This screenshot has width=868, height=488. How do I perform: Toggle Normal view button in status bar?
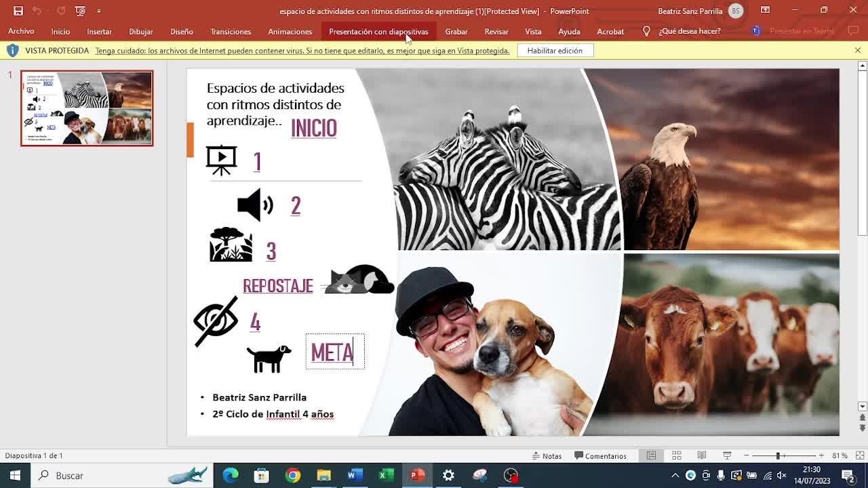click(x=651, y=455)
